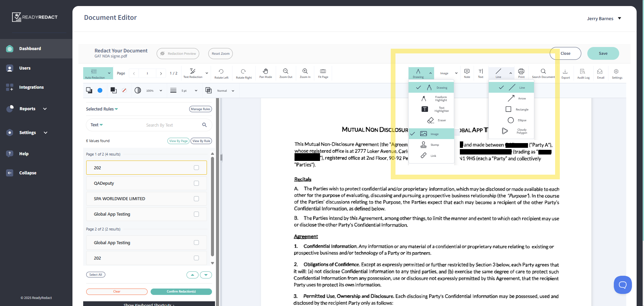Expand the Settings sidebar menu
Image resolution: width=644 pixels, height=306 pixels.
click(46, 133)
